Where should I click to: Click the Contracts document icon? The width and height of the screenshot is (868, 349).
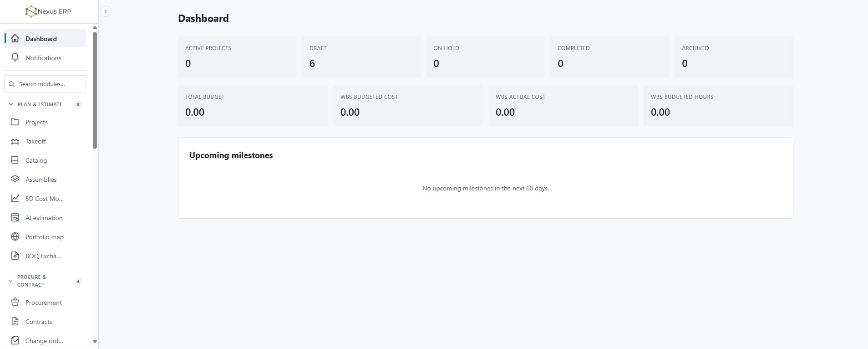(x=15, y=322)
